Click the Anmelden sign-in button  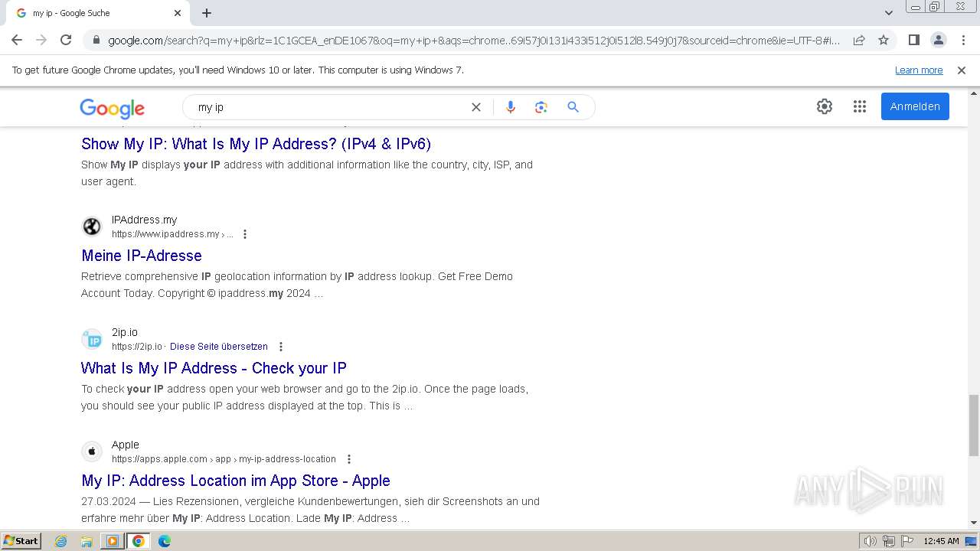point(915,106)
